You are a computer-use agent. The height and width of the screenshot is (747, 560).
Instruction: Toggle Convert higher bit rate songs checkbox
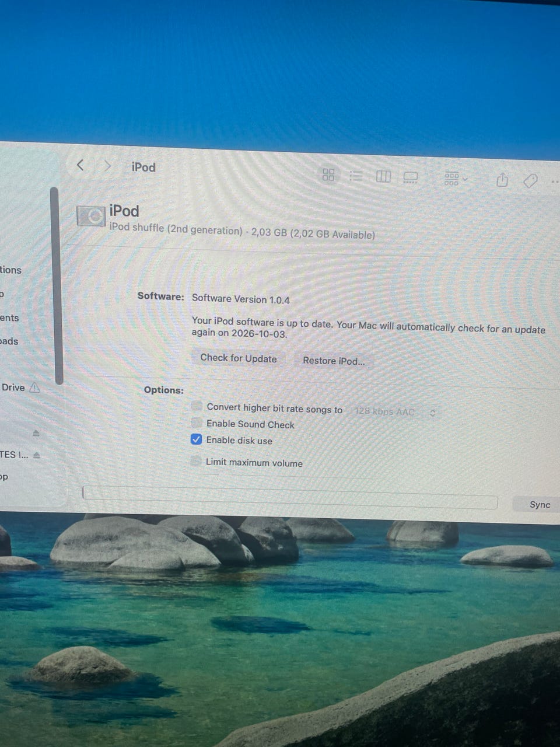pyautogui.click(x=197, y=406)
